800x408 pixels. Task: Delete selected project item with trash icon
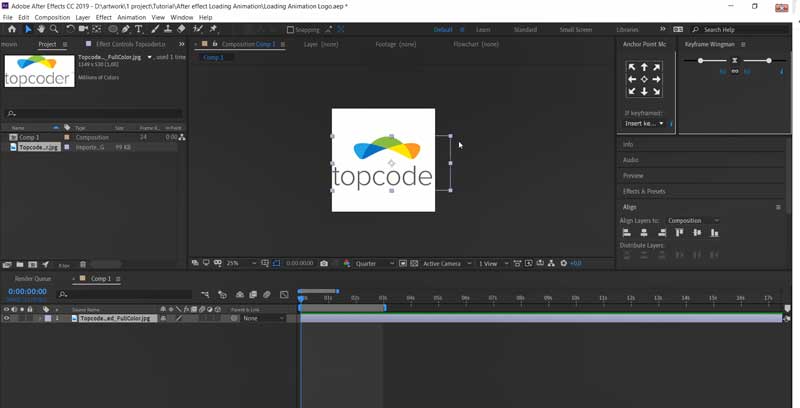(83, 265)
